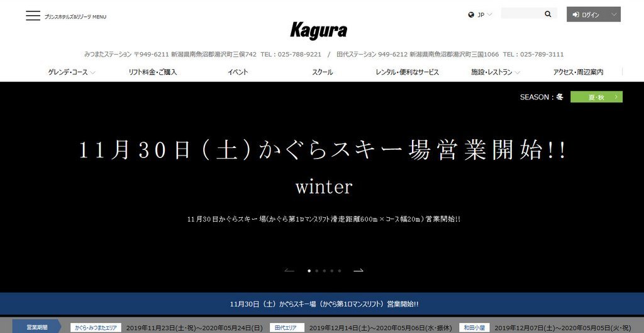Select fourth carousel dot
644x333 pixels.
pos(332,271)
